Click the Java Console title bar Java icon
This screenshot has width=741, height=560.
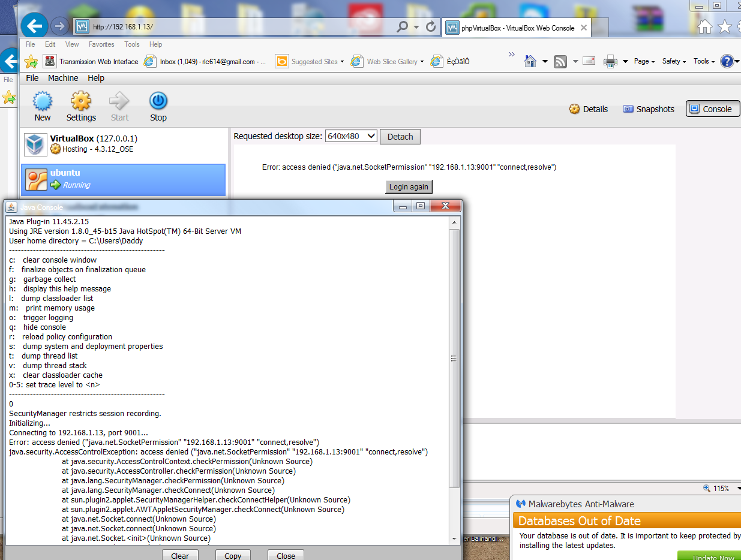[11, 207]
